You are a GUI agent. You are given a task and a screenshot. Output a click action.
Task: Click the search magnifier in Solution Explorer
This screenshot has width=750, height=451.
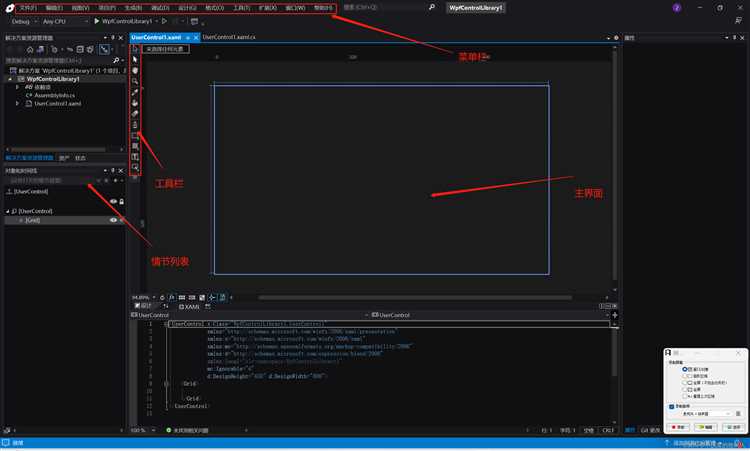click(x=116, y=60)
